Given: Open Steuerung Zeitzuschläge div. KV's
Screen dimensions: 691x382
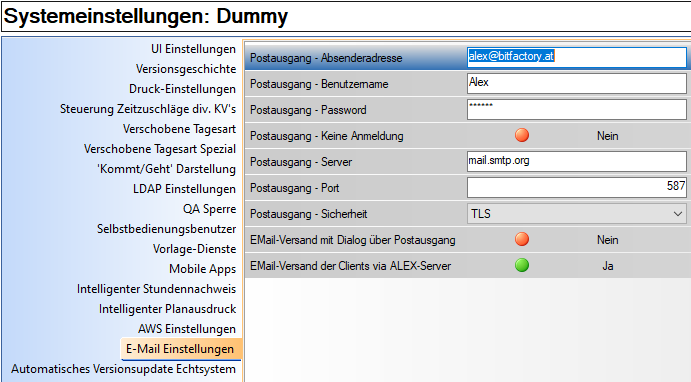Looking at the screenshot, I should click(x=148, y=109).
